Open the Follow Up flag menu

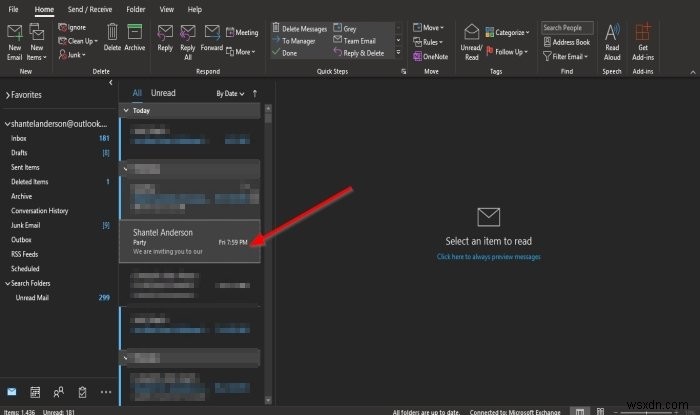(507, 52)
